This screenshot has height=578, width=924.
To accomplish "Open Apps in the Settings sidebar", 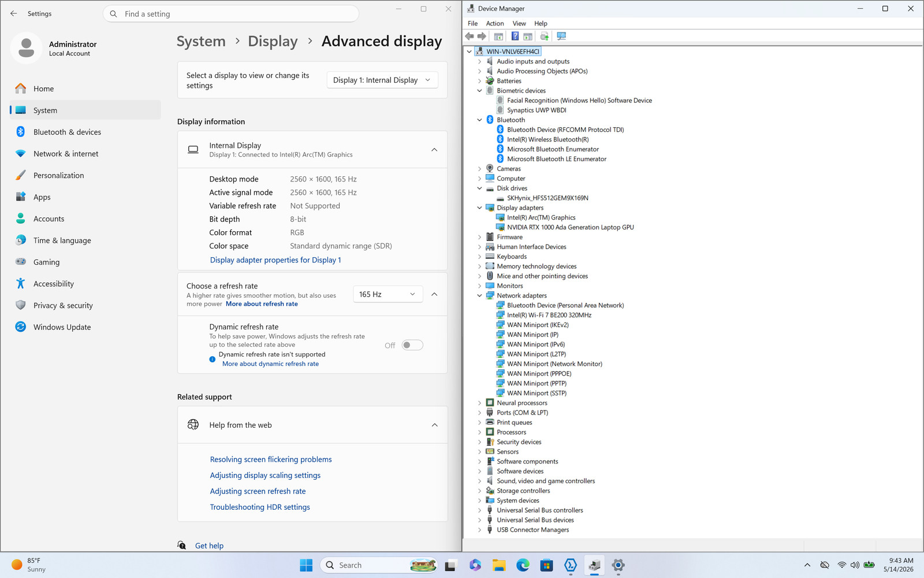I will (x=85, y=197).
